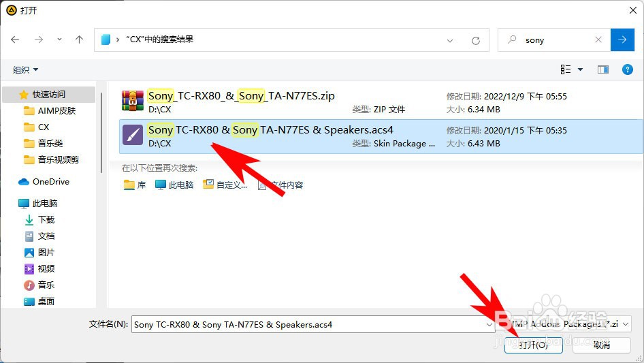Open the 音乐类 folder
Image resolution: width=644 pixels, height=363 pixels.
point(44,143)
